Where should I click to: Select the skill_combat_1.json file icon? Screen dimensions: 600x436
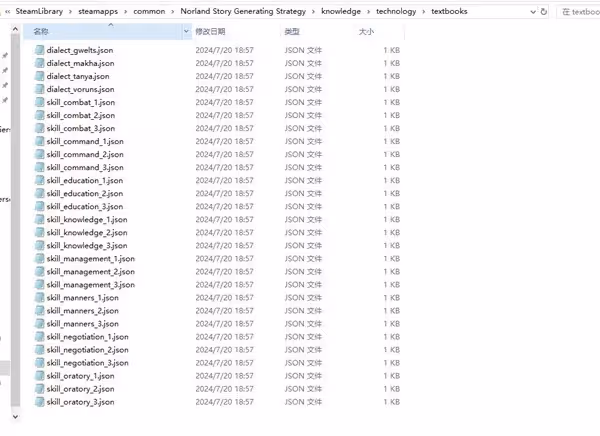pyautogui.click(x=39, y=102)
